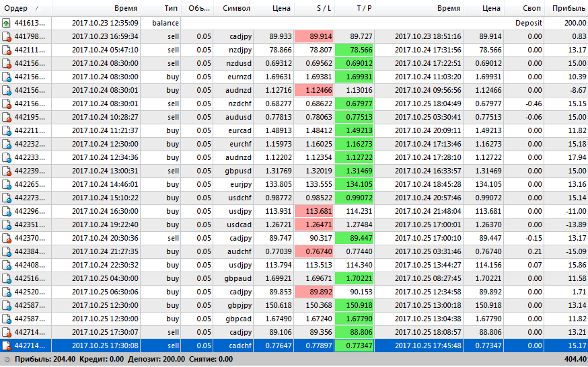Click the red S/L cell 0.76740

coord(314,252)
